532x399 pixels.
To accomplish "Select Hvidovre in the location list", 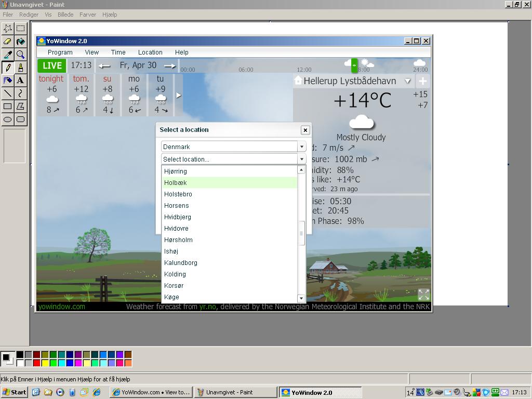I will coord(229,229).
